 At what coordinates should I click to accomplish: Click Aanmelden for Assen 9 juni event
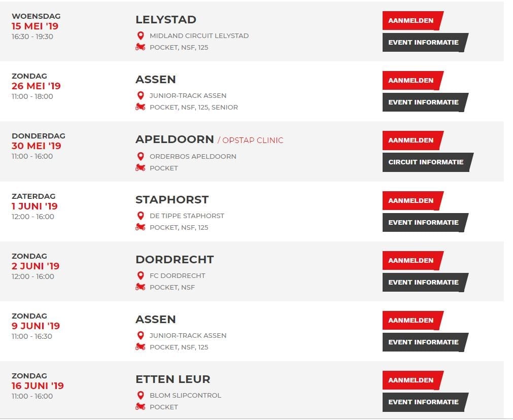click(x=413, y=320)
